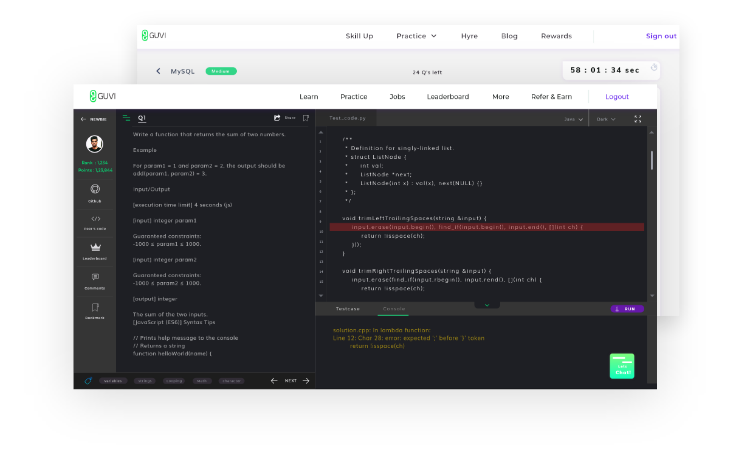
Task: Open Skill Up in the back window
Action: 359,36
